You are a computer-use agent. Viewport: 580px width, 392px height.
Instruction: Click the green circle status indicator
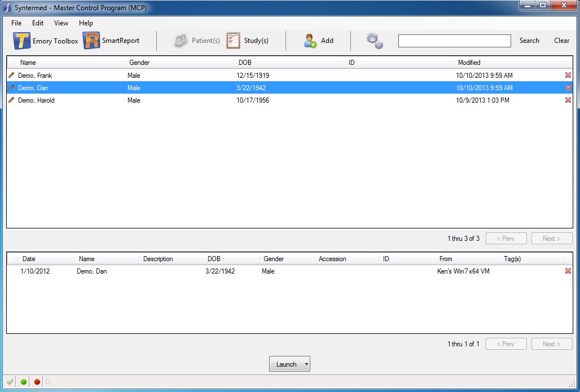click(x=24, y=382)
